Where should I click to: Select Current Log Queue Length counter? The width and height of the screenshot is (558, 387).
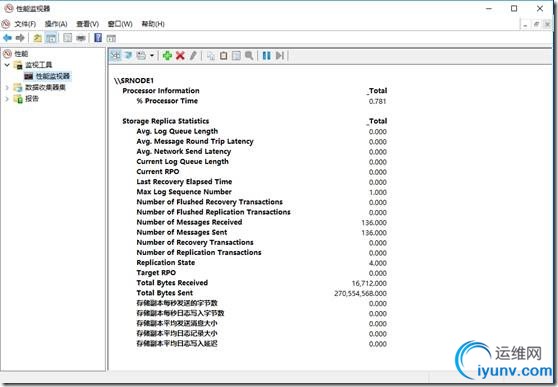[183, 161]
